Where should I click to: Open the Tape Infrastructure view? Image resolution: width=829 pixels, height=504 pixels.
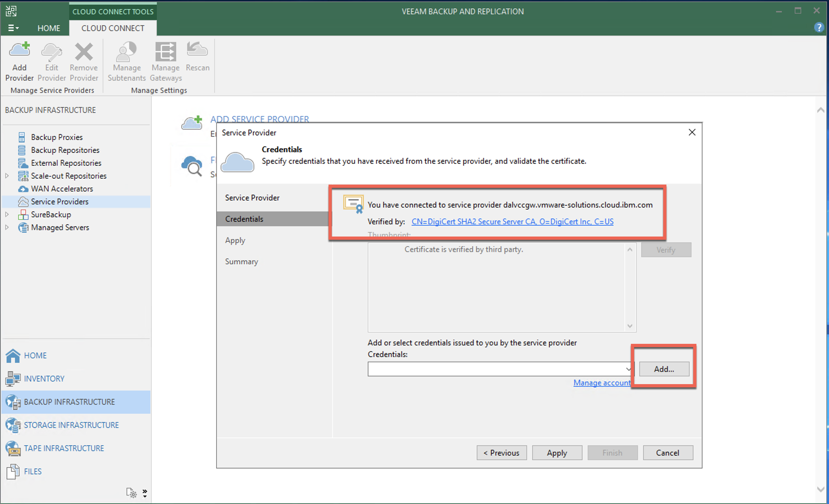coord(64,448)
